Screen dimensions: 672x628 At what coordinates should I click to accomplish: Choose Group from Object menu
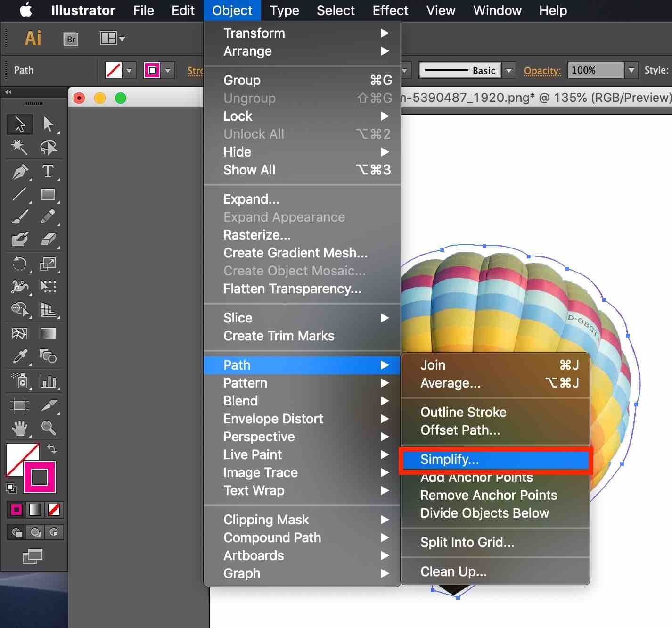click(x=302, y=80)
